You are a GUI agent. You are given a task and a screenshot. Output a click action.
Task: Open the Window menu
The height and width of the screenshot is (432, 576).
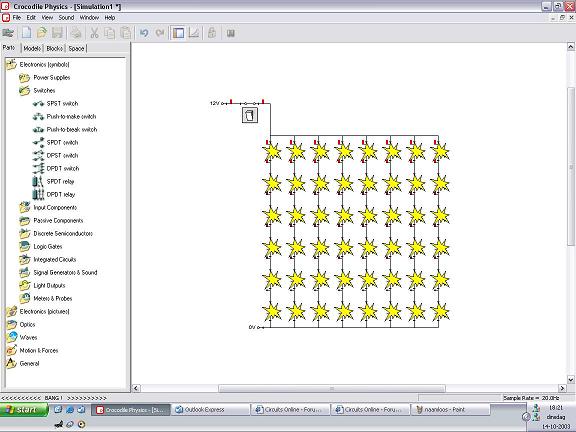click(89, 18)
